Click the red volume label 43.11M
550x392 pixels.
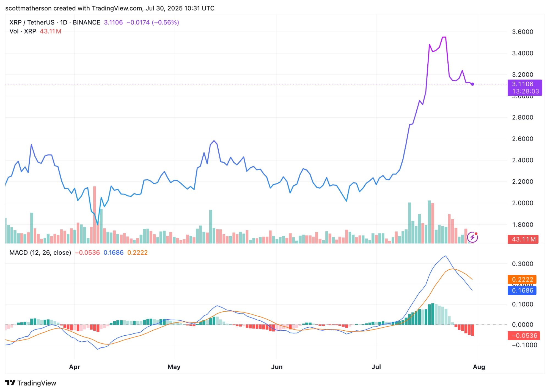523,239
